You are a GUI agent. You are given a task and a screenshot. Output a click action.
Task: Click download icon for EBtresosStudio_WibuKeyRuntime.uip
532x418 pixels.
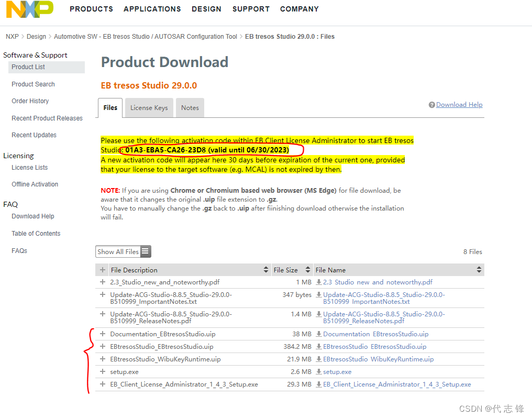318,359
